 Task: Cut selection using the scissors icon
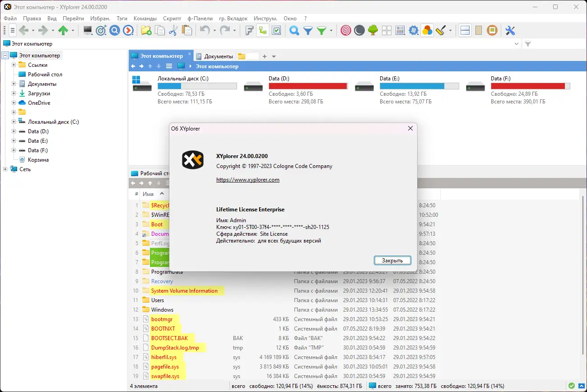tap(174, 30)
